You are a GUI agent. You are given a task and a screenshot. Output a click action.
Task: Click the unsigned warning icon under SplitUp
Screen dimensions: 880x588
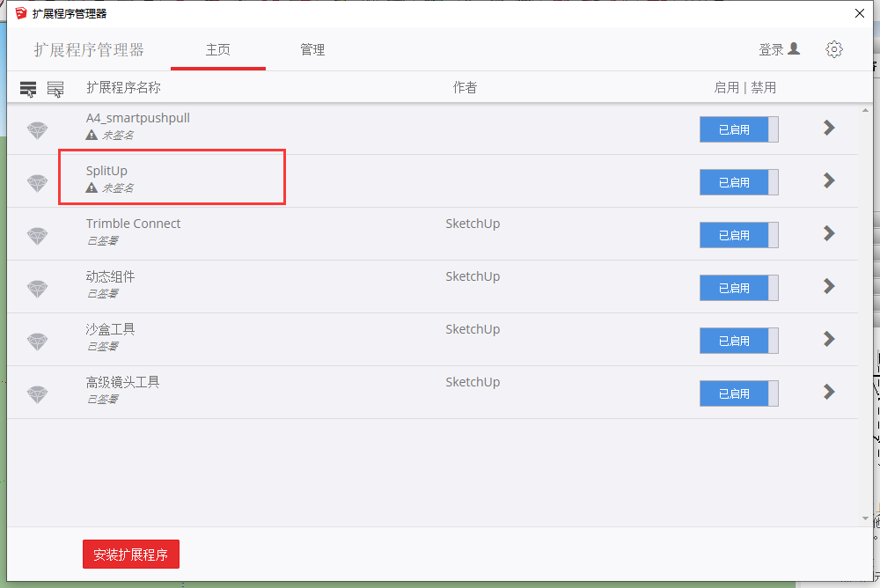pos(92,187)
